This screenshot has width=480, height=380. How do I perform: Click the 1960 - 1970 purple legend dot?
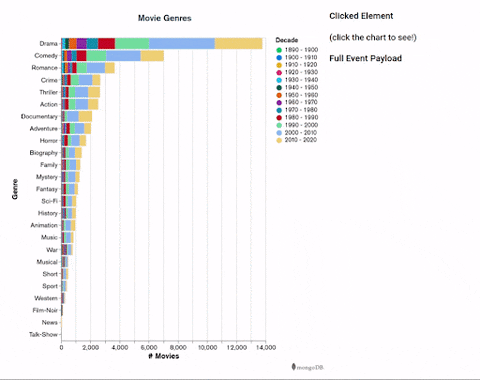pos(279,103)
